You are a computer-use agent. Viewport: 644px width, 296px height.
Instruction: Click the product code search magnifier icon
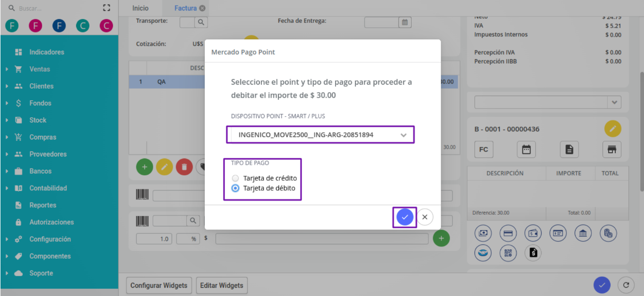(193, 221)
